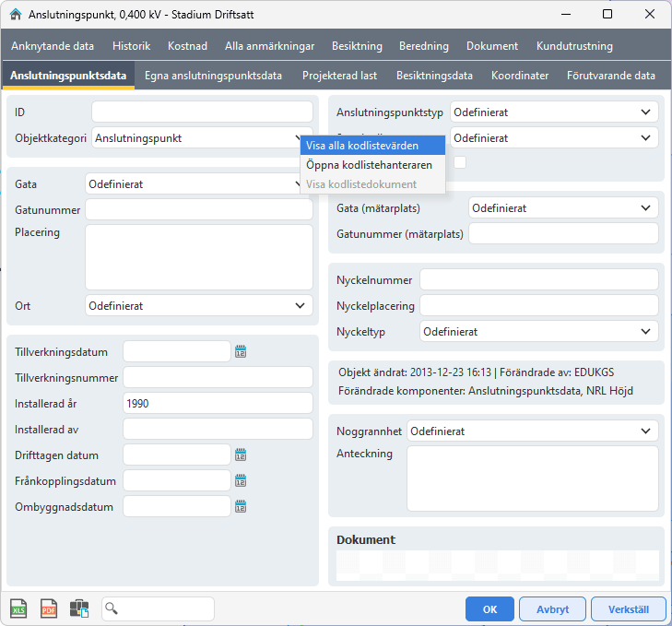Image resolution: width=672 pixels, height=626 pixels.
Task: Click the house icon in the title bar
Action: (x=15, y=15)
